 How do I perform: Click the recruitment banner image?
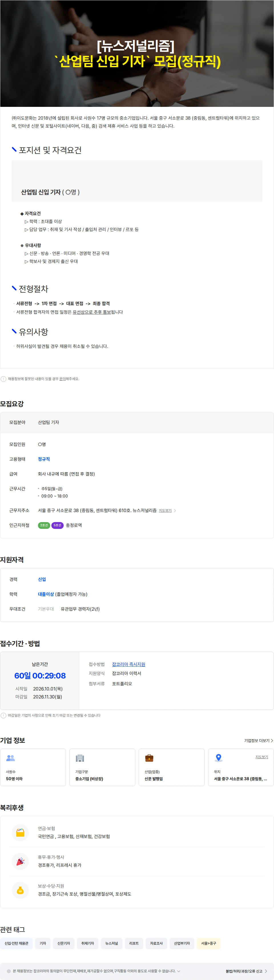[137, 53]
